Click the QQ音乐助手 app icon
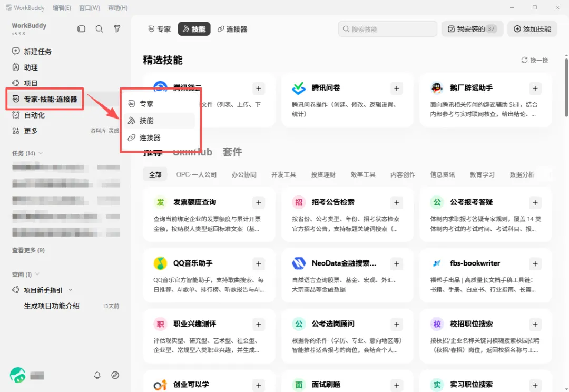This screenshot has width=569, height=392. click(x=160, y=263)
